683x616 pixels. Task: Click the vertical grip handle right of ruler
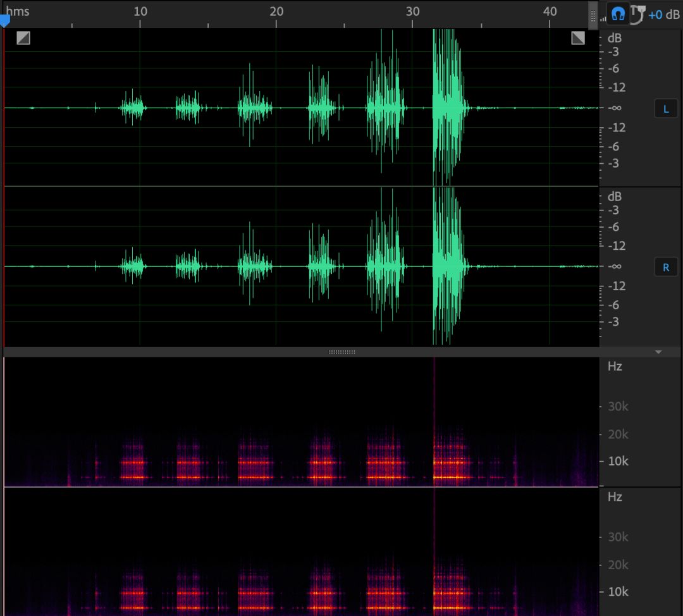[x=593, y=16]
